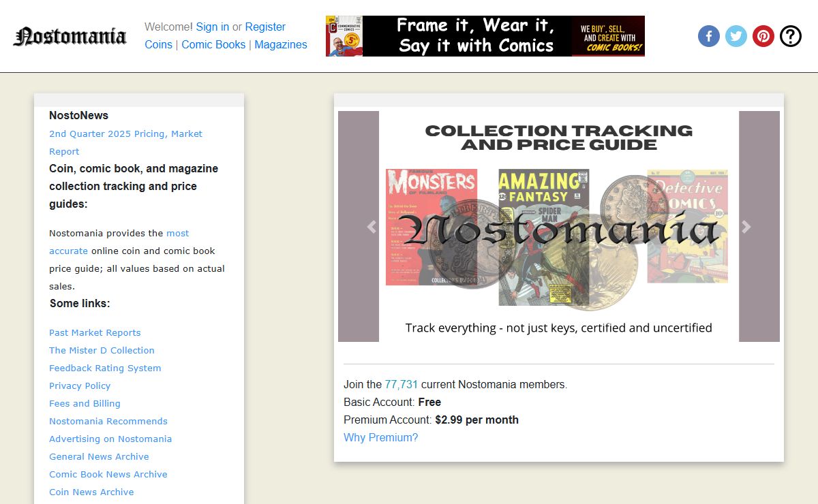Click the 'Frame it, Wear it' banner ad
The width and height of the screenshot is (818, 504).
[x=485, y=36]
